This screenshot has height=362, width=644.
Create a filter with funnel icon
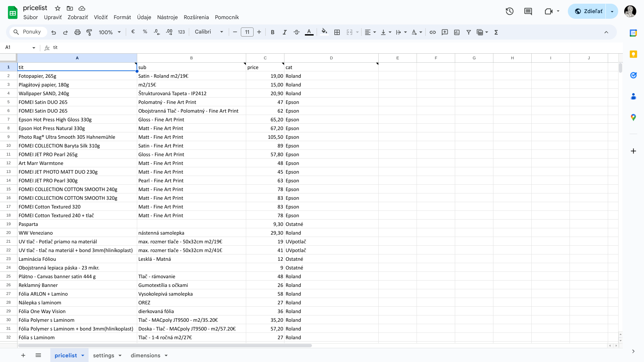(469, 32)
